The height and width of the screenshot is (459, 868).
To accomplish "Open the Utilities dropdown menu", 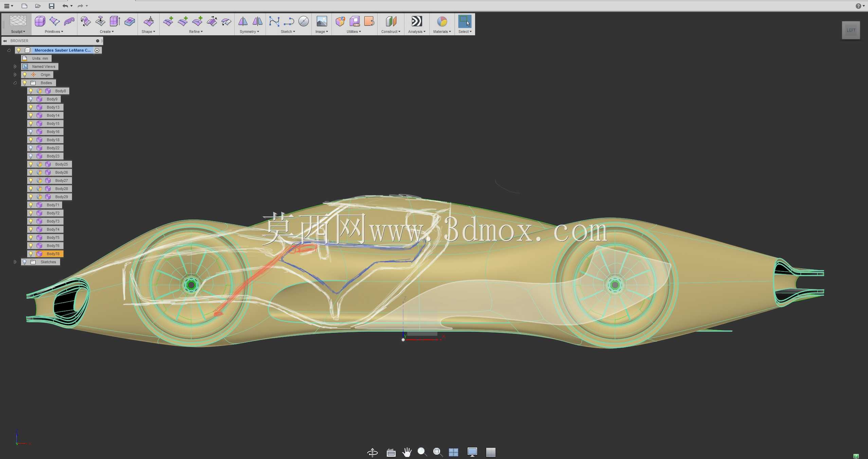I will coord(354,32).
